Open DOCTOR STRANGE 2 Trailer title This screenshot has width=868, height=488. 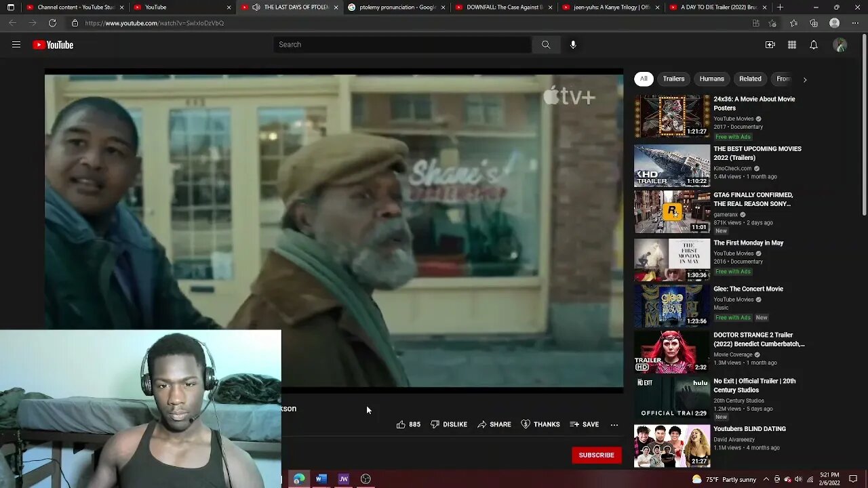coord(759,340)
